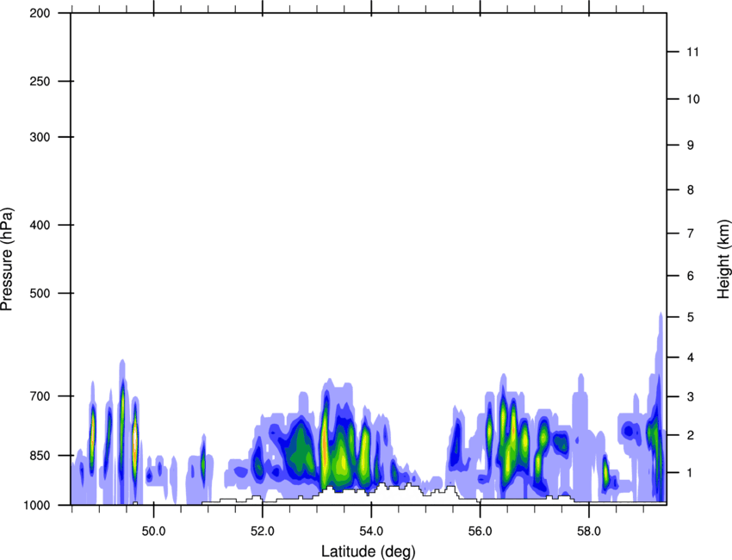
Task: Click the 8 km height label
Action: click(x=691, y=190)
